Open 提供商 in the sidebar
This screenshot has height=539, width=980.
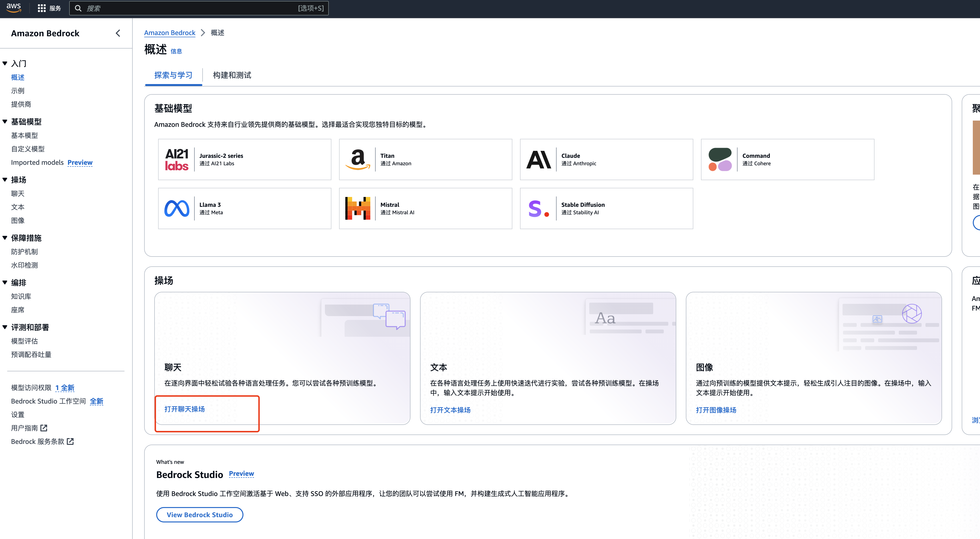[x=21, y=104]
